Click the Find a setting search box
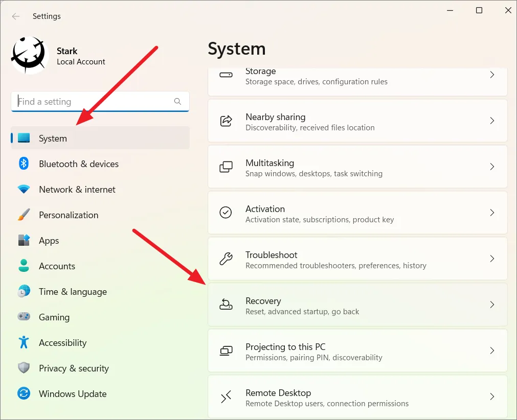Screen dimensions: 517x420 [95, 102]
